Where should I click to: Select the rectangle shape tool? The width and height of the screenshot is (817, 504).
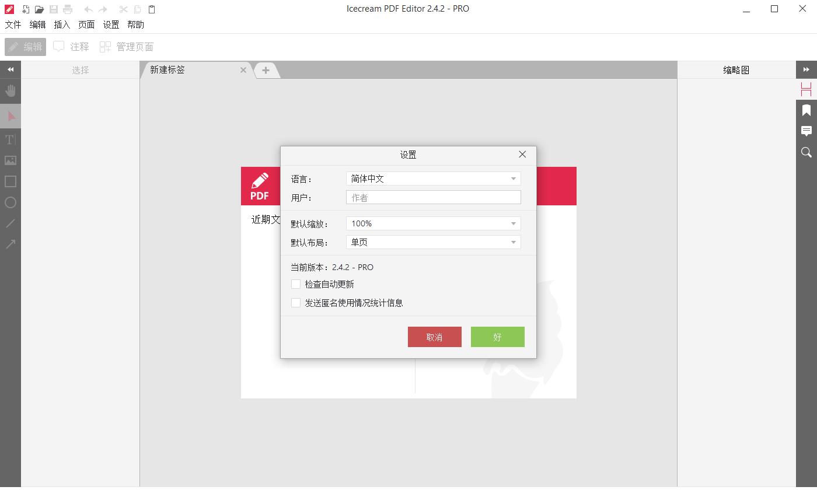tap(11, 181)
